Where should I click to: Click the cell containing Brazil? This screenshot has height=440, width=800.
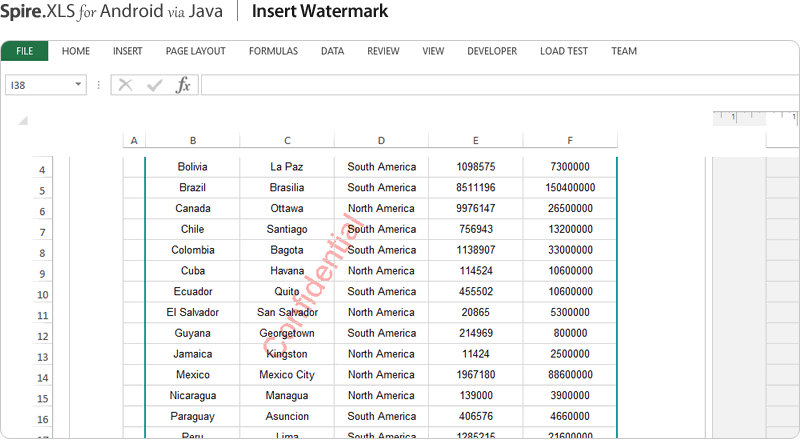(x=193, y=188)
